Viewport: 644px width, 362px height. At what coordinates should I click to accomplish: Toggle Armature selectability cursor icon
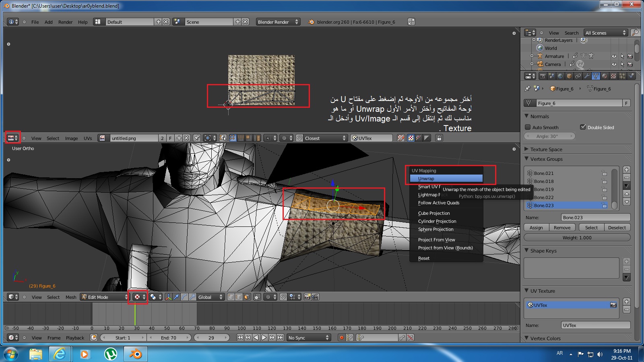(622, 56)
